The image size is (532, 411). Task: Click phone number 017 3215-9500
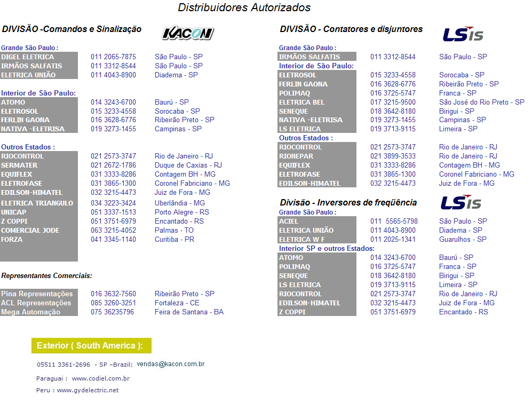(x=393, y=102)
